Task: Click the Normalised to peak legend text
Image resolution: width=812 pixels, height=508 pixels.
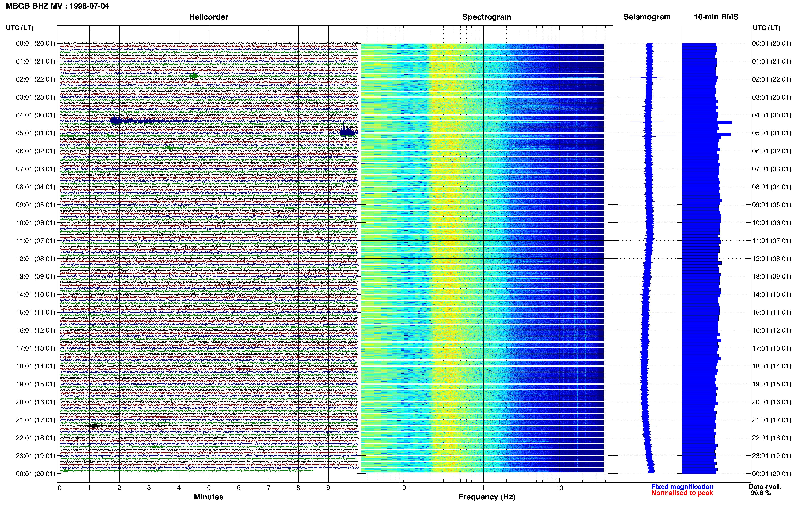Action: click(x=682, y=493)
